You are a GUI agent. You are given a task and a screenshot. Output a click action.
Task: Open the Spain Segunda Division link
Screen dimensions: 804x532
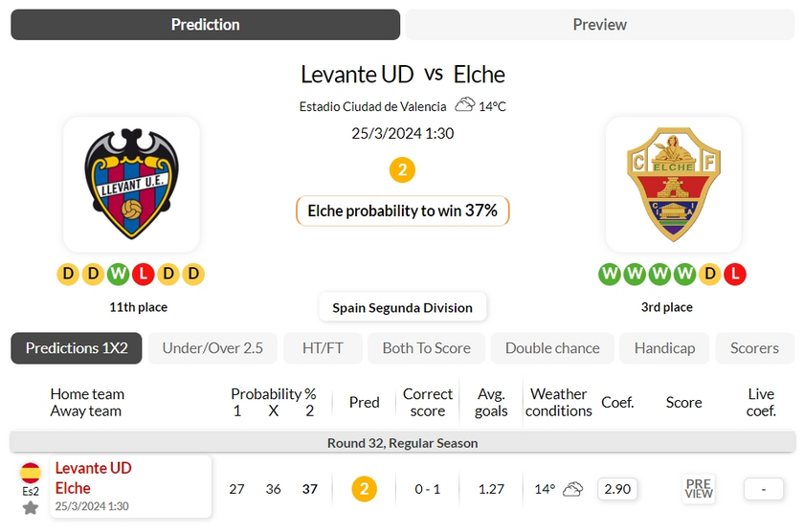point(403,307)
